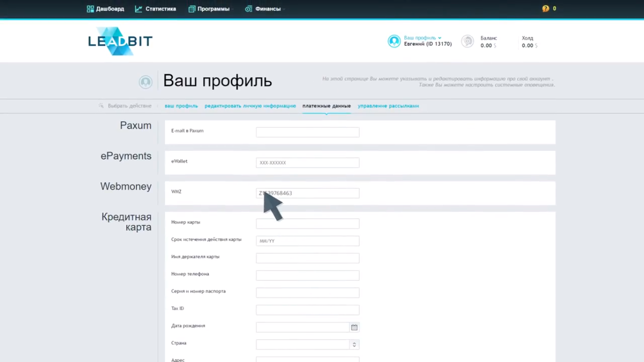
Task: Click the Программы list icon
Action: [191, 8]
